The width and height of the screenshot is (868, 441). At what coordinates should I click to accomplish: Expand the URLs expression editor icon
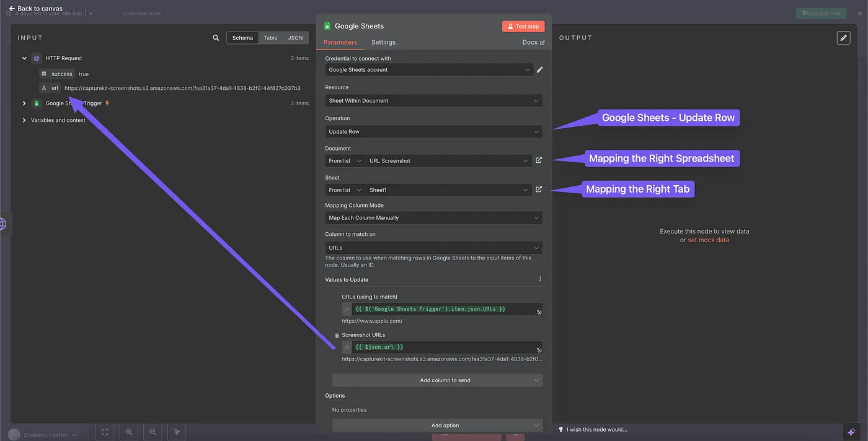(539, 312)
